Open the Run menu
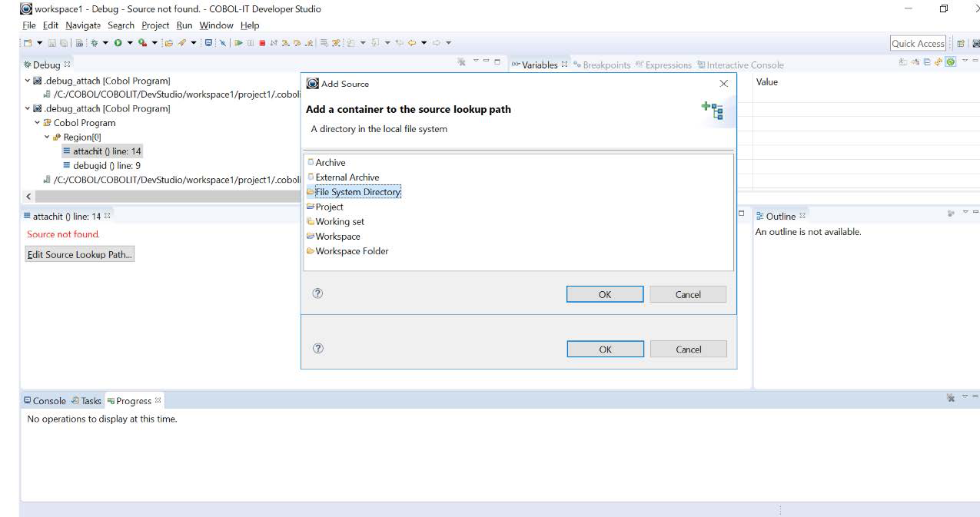The width and height of the screenshot is (980, 517). (184, 25)
